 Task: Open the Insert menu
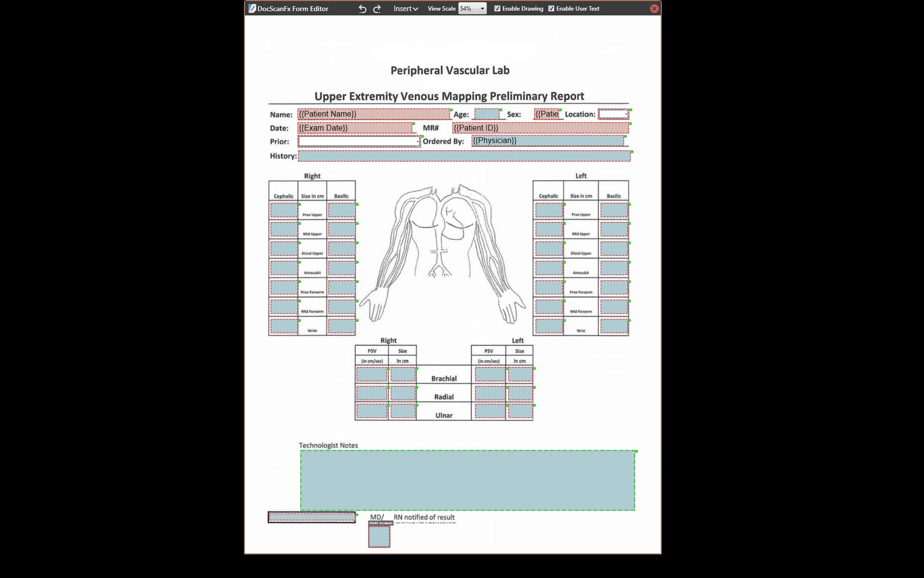tap(405, 9)
